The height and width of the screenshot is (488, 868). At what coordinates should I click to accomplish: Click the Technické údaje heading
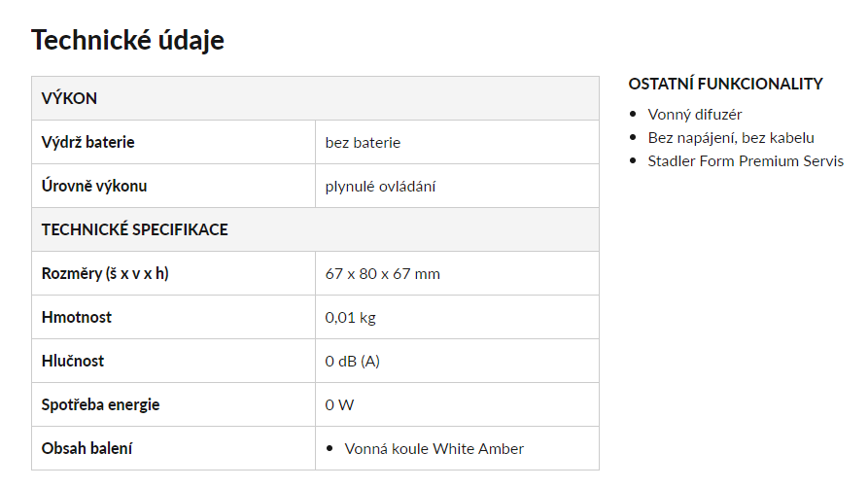click(127, 41)
